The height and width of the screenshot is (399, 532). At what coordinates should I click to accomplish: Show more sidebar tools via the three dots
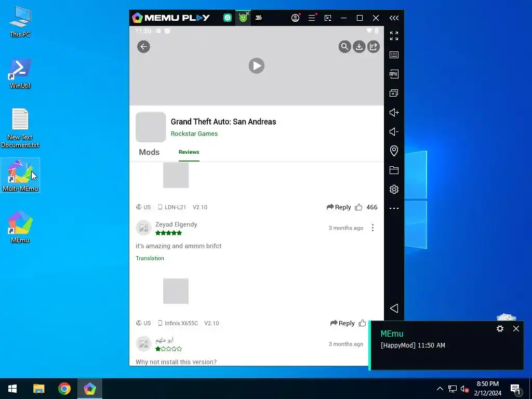tap(394, 208)
